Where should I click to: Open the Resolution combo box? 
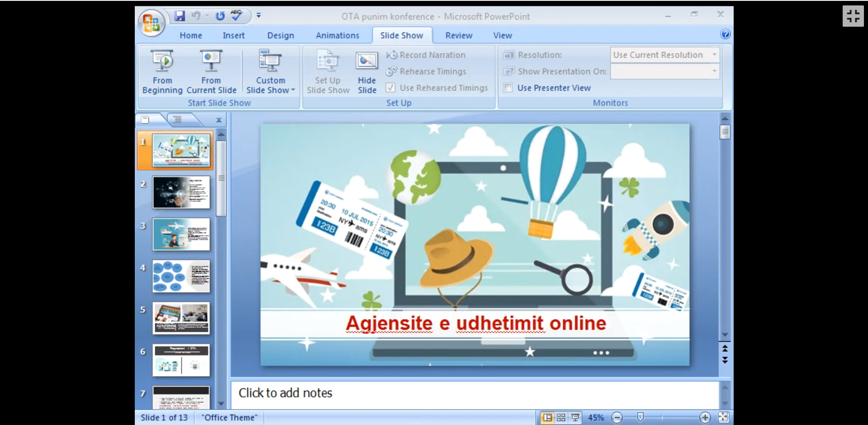[x=664, y=55]
